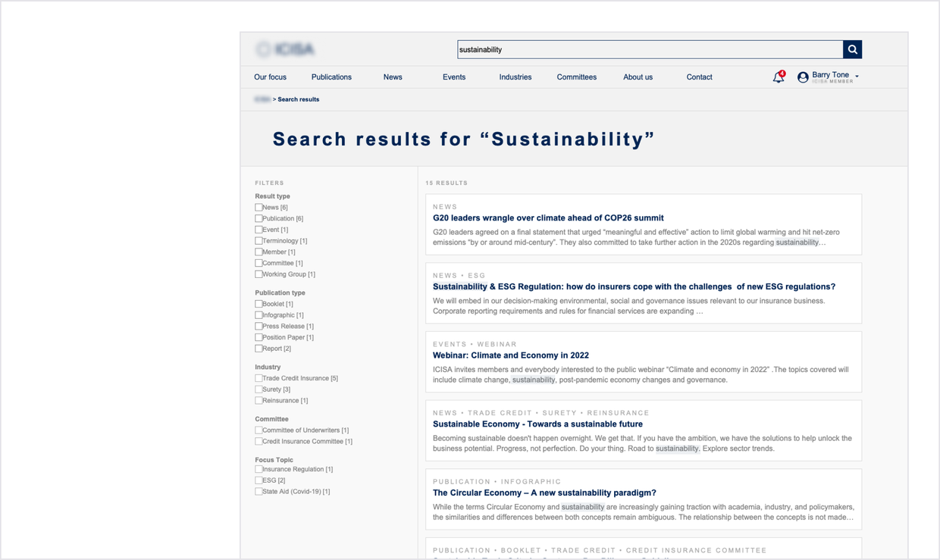Enable the Publication [6] filter
Screen dimensions: 940x560
(258, 218)
